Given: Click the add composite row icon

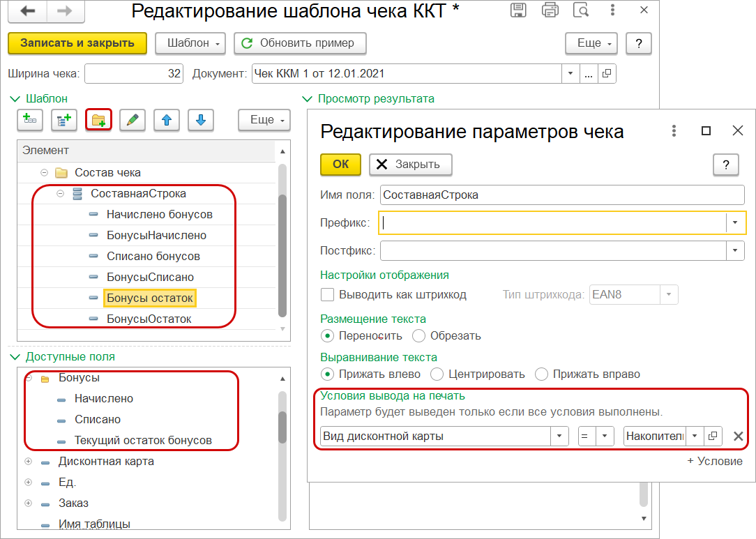Looking at the screenshot, I should pyautogui.click(x=64, y=120).
